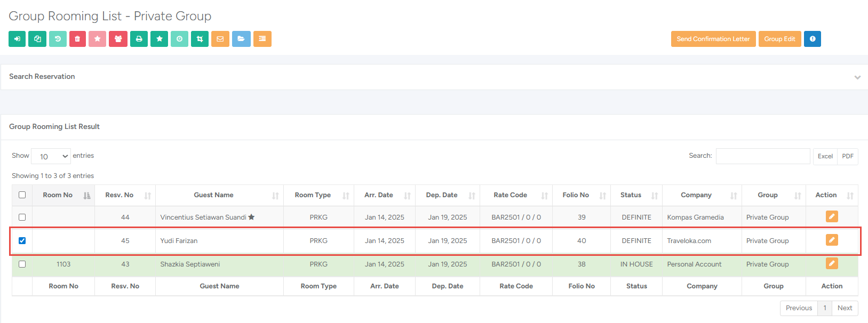Open Group Edit
The width and height of the screenshot is (868, 323).
click(779, 39)
